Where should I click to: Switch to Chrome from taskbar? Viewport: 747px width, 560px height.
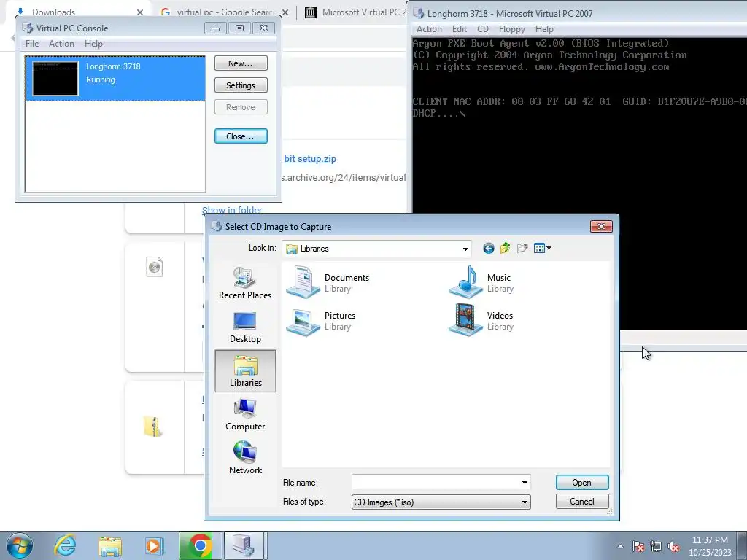[x=200, y=545]
